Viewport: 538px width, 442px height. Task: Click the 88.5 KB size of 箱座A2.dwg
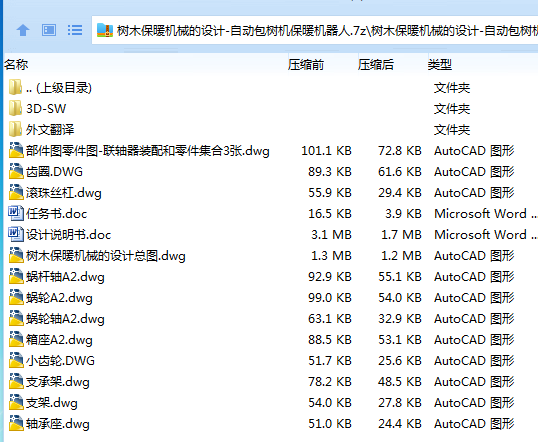pos(330,340)
